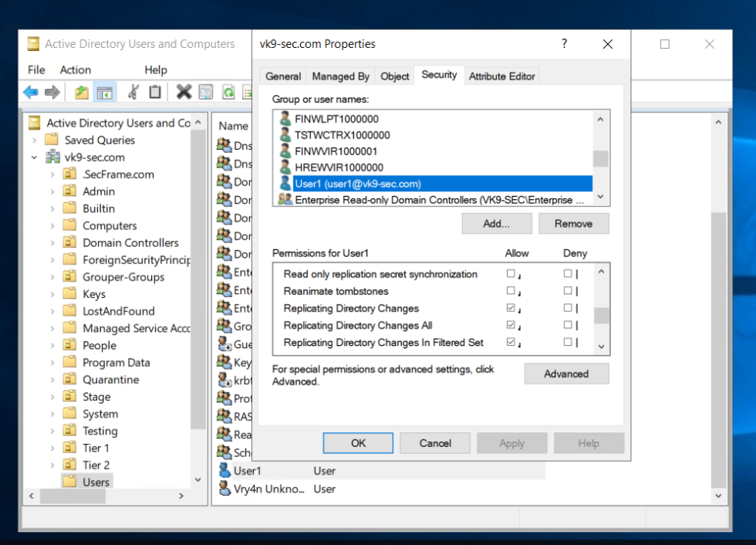The width and height of the screenshot is (756, 545).
Task: Click the Up one level folder icon
Action: tap(82, 92)
